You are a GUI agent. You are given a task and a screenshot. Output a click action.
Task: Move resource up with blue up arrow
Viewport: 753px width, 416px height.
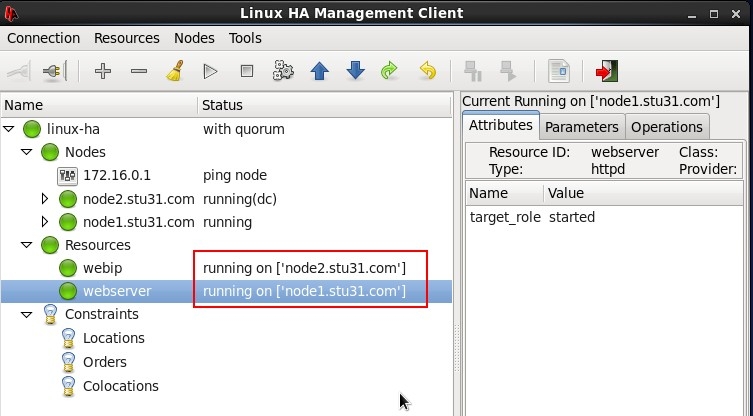coord(319,72)
